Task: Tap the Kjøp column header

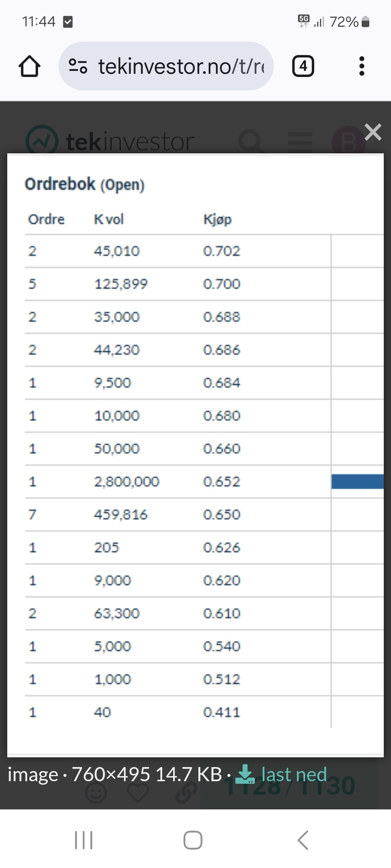Action: [217, 219]
